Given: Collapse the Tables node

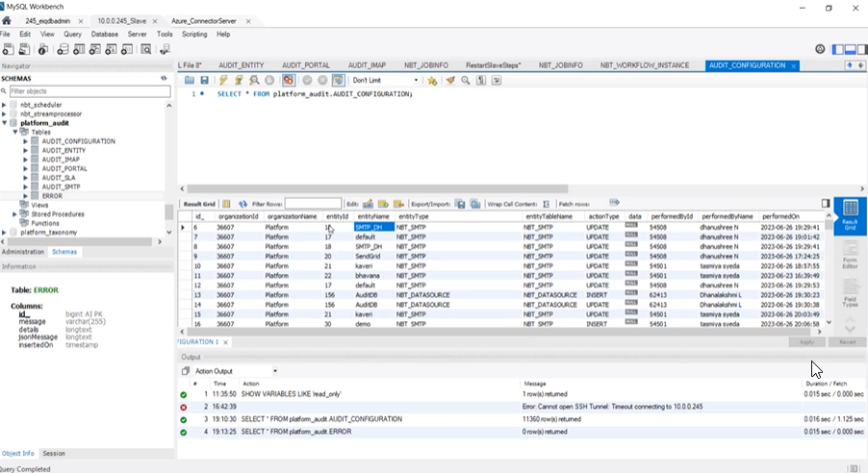Looking at the screenshot, I should [15, 133].
